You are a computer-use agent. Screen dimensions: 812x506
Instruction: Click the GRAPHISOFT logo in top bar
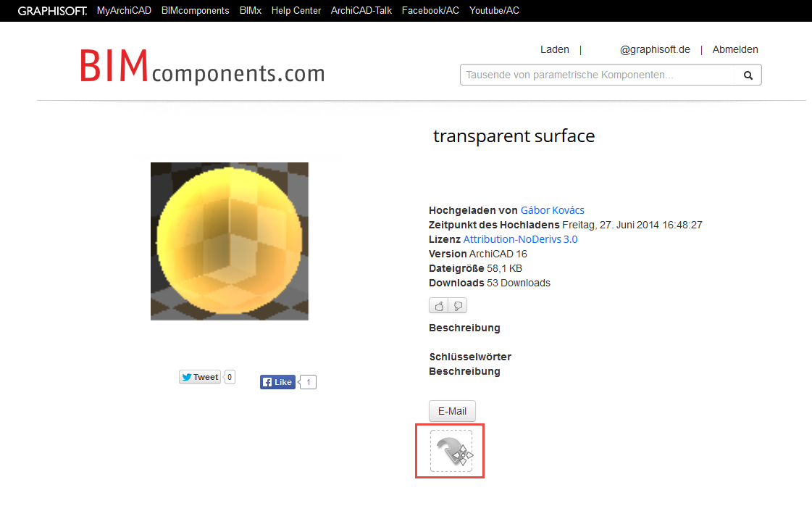coord(52,11)
